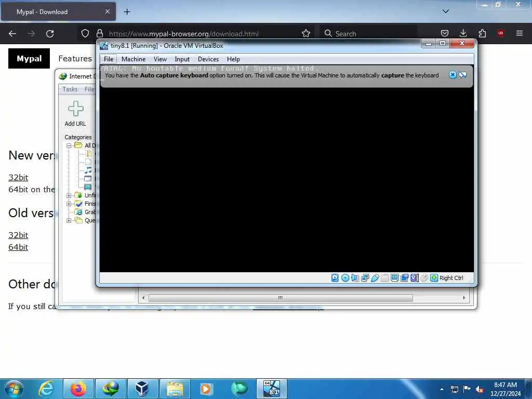Click the Pocket save icon
The height and width of the screenshot is (399, 532).
pos(445,33)
